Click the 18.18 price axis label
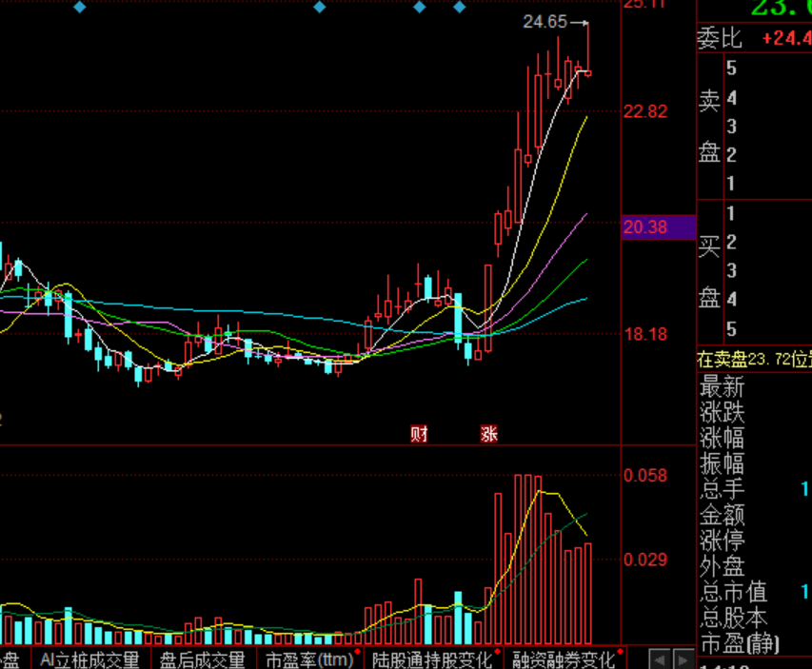This screenshot has width=812, height=669. pos(645,334)
